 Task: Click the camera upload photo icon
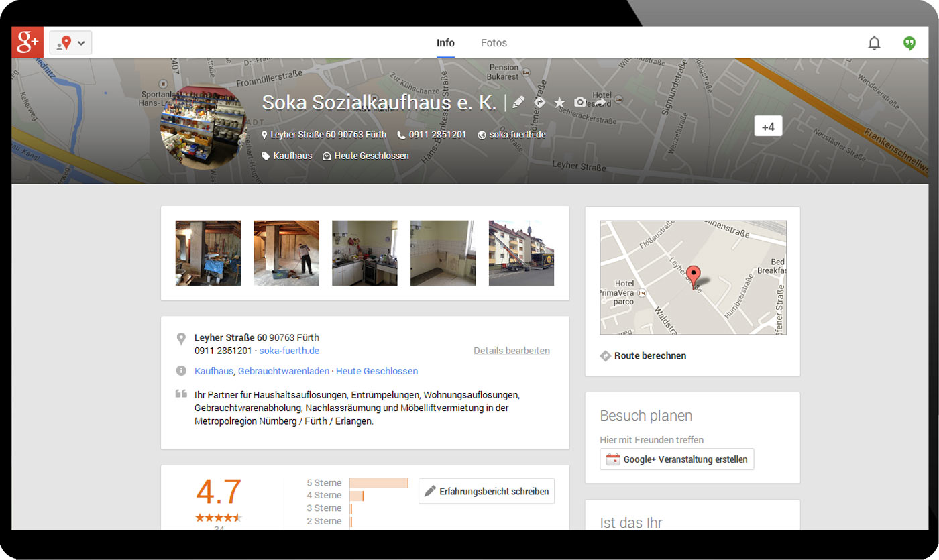(x=579, y=103)
